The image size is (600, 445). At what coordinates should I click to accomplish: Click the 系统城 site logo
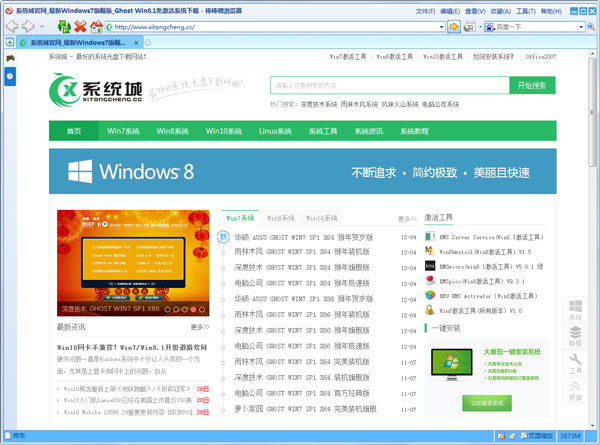coord(96,90)
